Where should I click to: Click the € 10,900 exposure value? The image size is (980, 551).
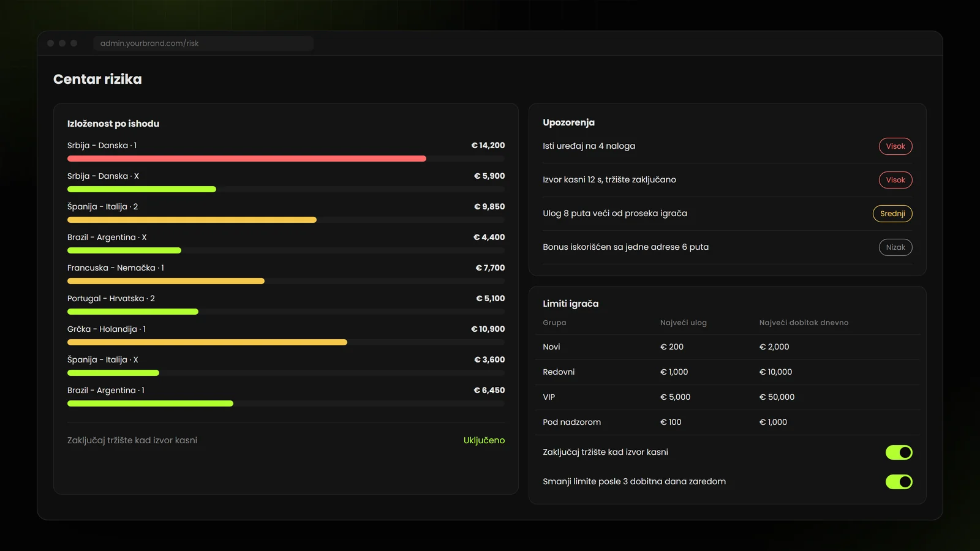click(x=488, y=329)
